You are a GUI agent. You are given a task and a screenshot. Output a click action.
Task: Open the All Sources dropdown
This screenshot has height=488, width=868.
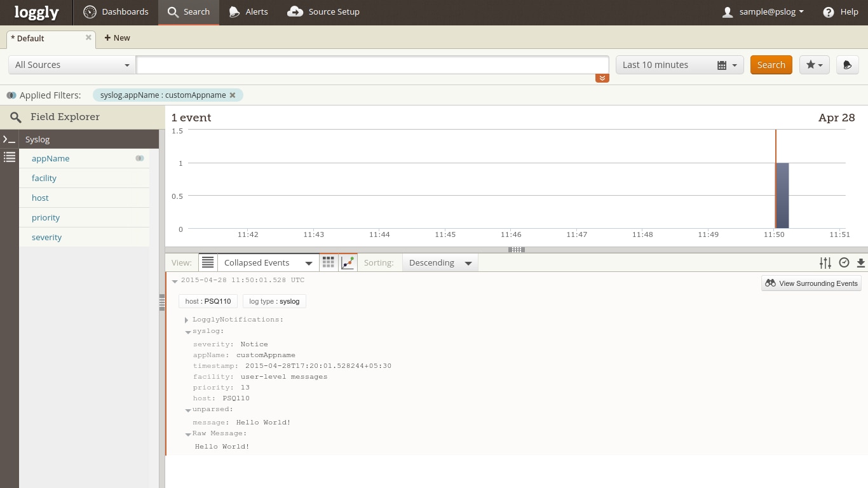pyautogui.click(x=72, y=65)
